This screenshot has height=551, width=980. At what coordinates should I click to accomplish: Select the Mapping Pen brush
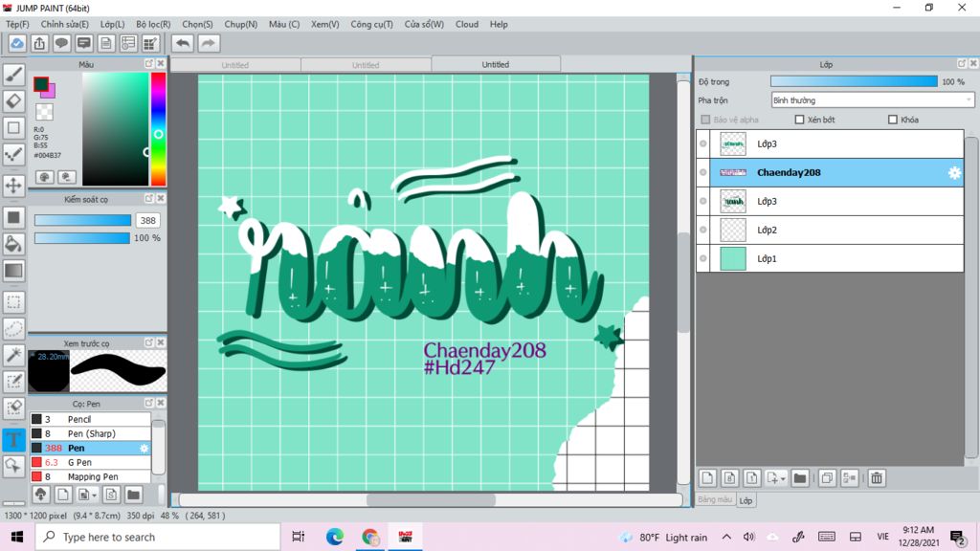pyautogui.click(x=91, y=476)
